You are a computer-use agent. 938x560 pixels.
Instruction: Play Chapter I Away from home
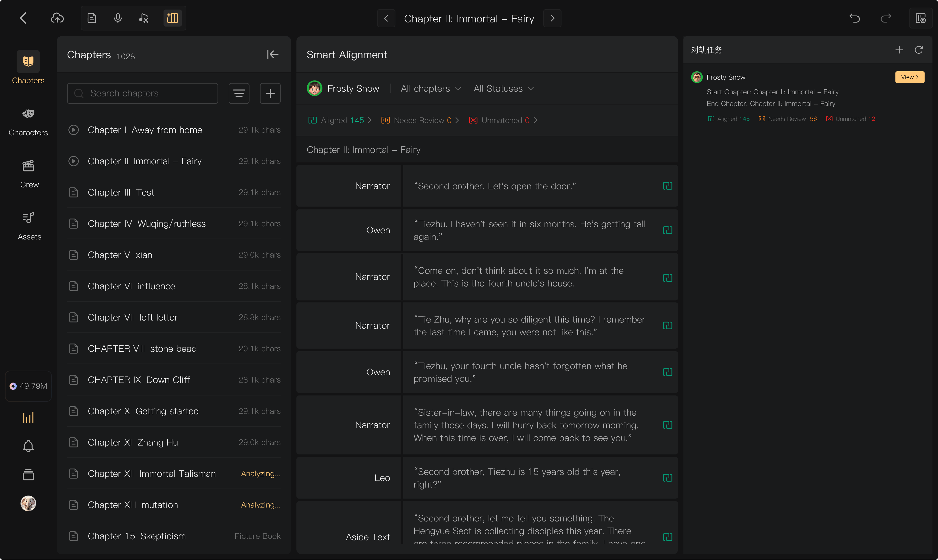73,130
